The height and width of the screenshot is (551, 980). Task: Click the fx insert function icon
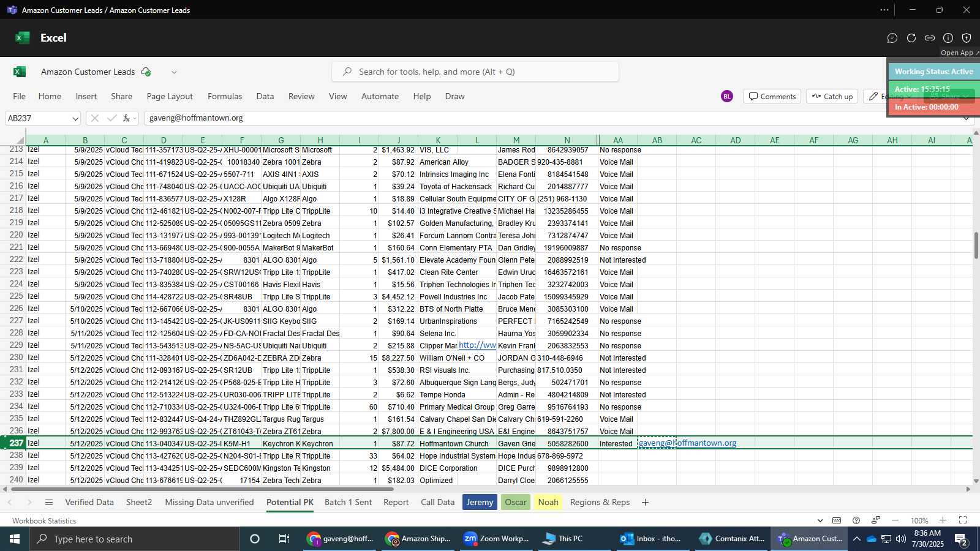click(126, 118)
